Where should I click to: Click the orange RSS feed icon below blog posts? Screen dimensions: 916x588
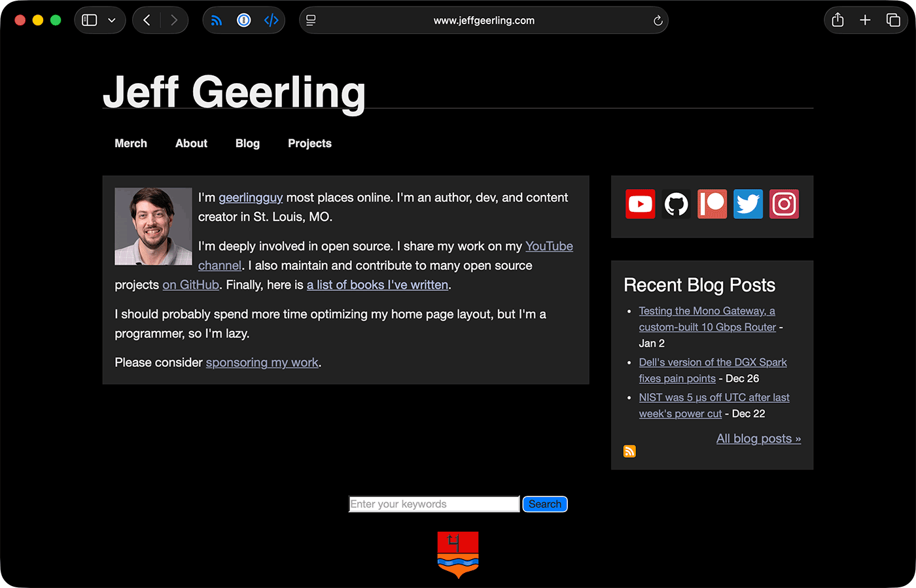[629, 451]
